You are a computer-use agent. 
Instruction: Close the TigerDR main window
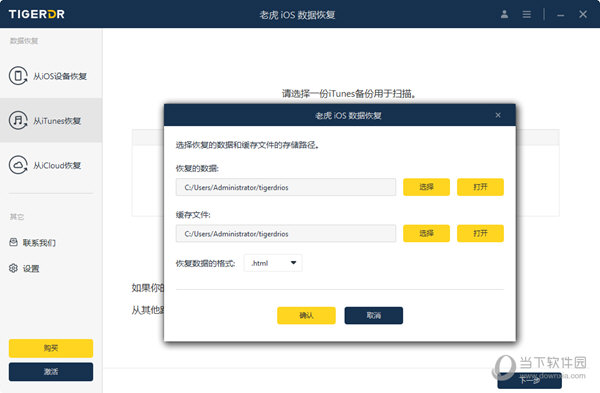click(x=583, y=15)
